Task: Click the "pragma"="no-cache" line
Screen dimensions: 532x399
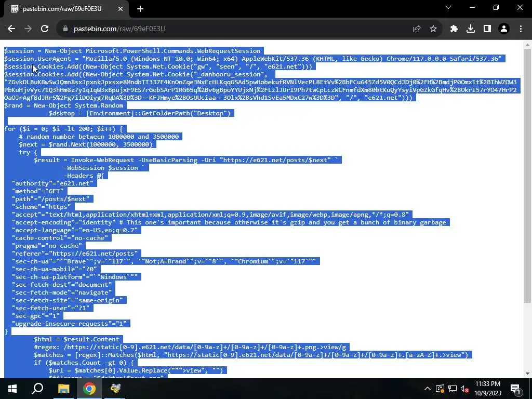Action: click(x=47, y=246)
